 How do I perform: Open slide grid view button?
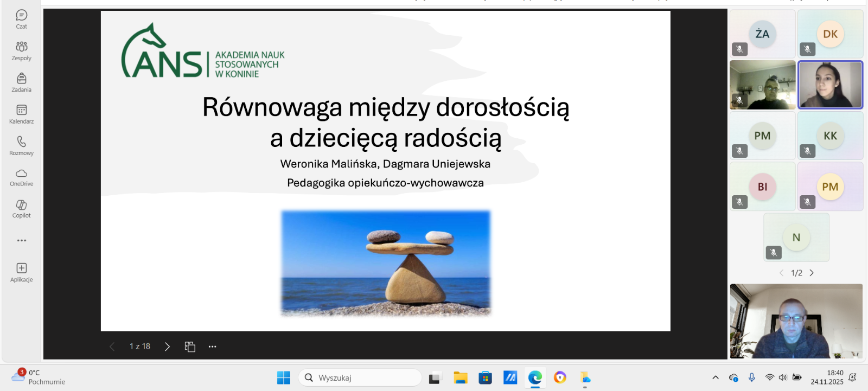coord(190,347)
